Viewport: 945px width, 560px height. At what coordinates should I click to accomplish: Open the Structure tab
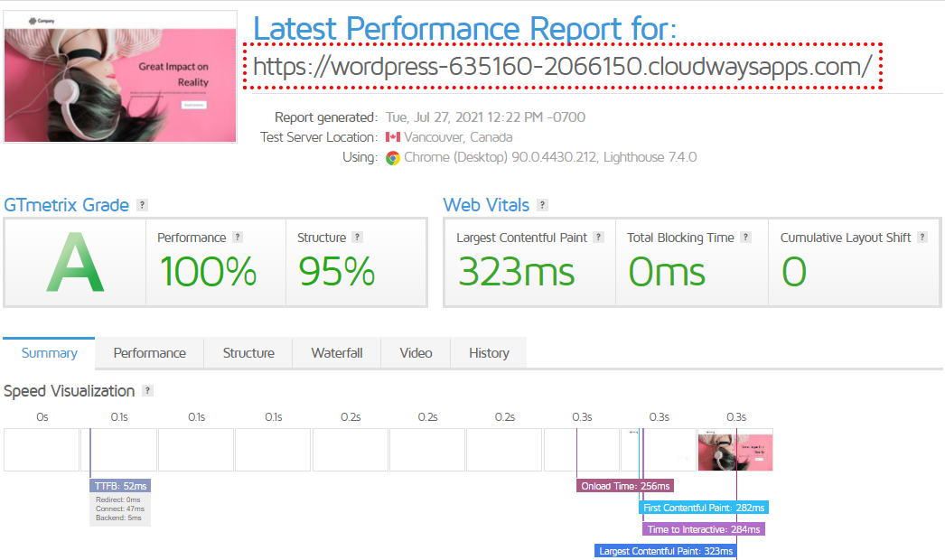coord(248,353)
